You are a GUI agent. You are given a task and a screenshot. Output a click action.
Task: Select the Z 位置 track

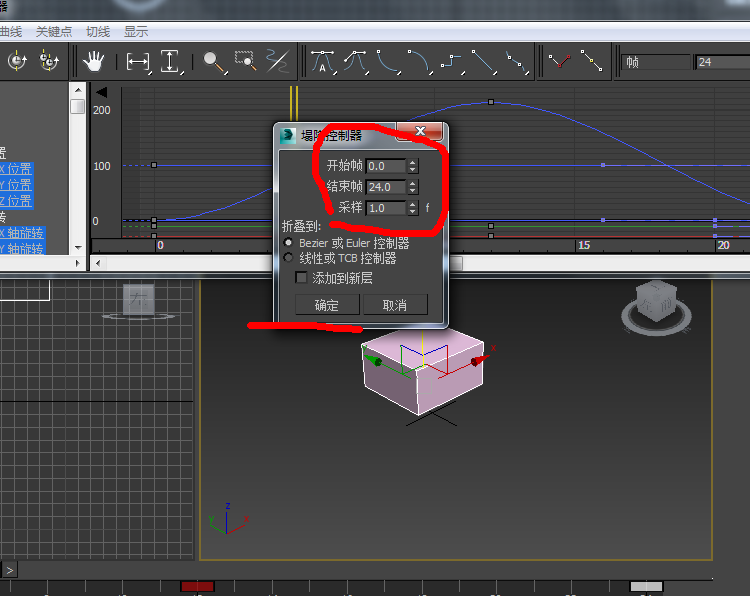point(16,201)
